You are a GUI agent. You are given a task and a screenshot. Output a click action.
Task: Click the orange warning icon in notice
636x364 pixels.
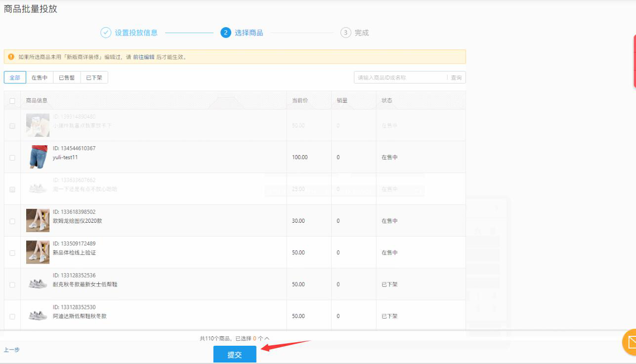[11, 57]
